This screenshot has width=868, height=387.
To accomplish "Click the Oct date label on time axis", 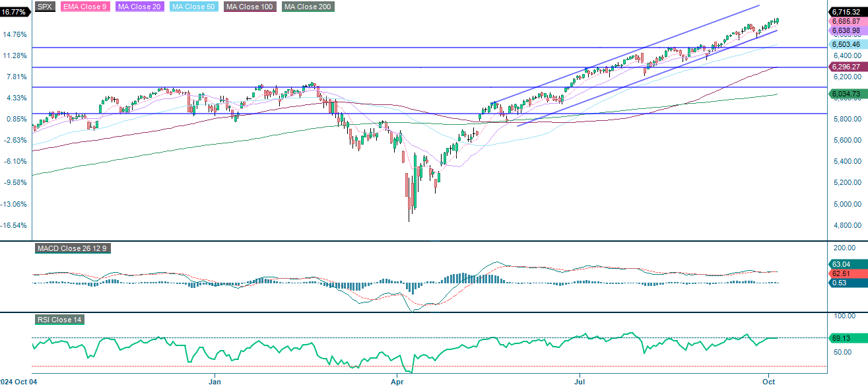I will pyautogui.click(x=770, y=382).
